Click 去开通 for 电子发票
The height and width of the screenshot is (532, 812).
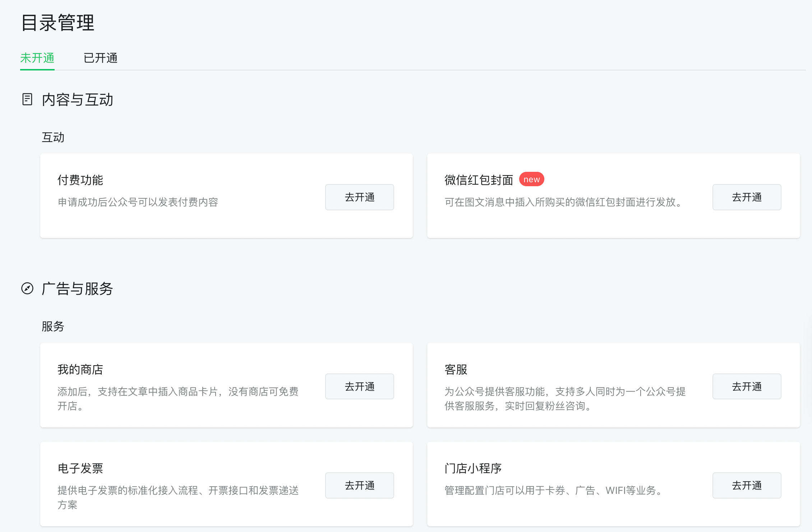(359, 485)
